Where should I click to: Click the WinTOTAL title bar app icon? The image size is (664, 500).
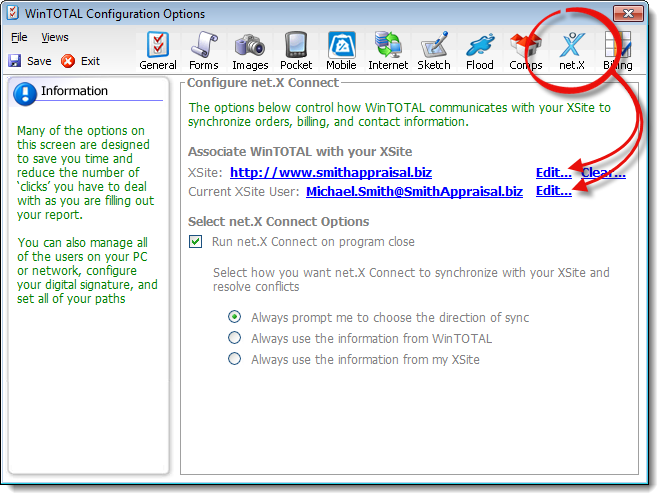tap(13, 13)
